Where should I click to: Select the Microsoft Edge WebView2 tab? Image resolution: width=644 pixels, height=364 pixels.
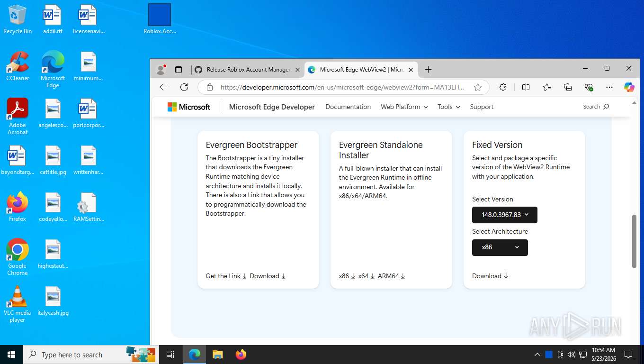point(361,70)
